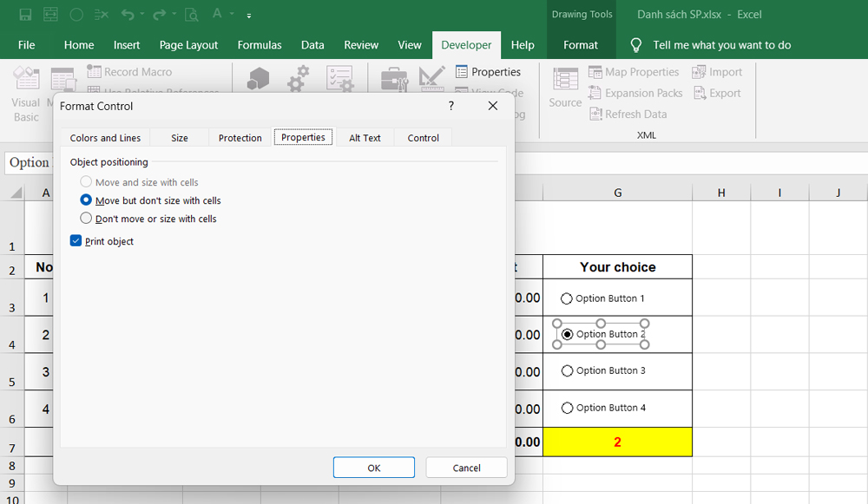Click the XML Export icon
Viewport: 868px width, 504px height.
pos(700,93)
